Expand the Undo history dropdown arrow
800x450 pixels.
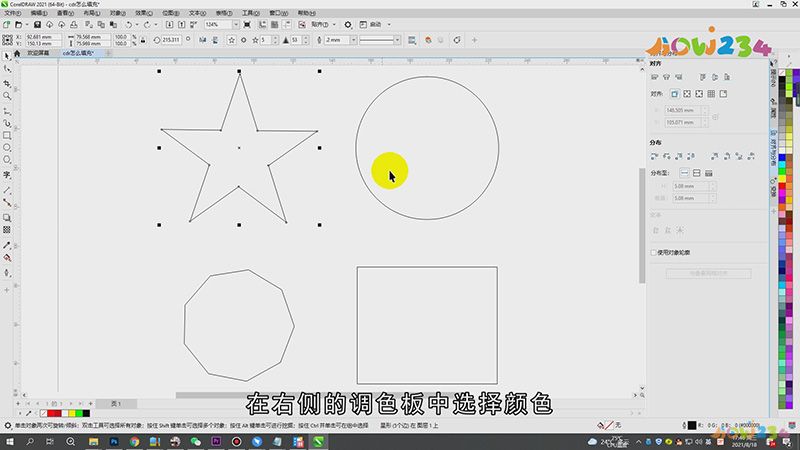[137, 24]
